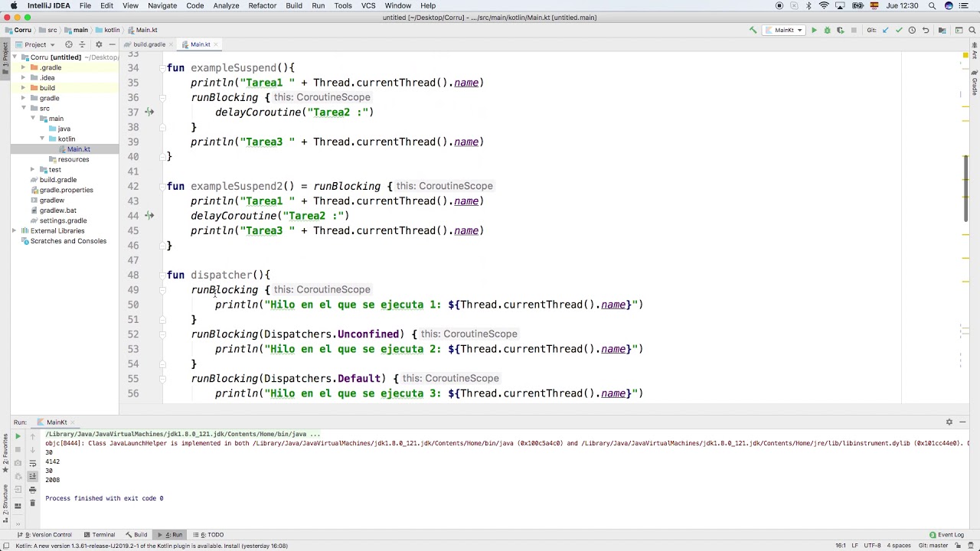Click the coroutine suspend gutter icon on line 37
Image resolution: width=980 pixels, height=551 pixels.
point(149,112)
